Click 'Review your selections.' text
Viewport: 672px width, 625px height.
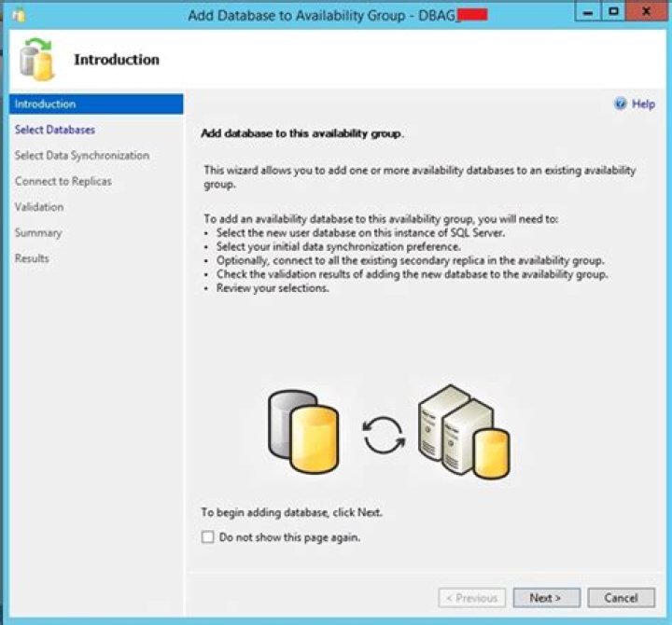click(273, 288)
